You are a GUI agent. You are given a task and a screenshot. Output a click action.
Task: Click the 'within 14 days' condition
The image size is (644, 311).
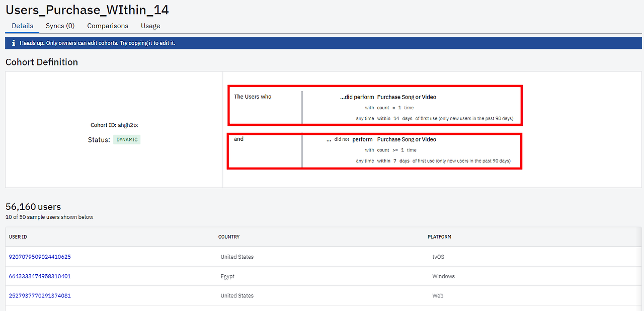(394, 118)
